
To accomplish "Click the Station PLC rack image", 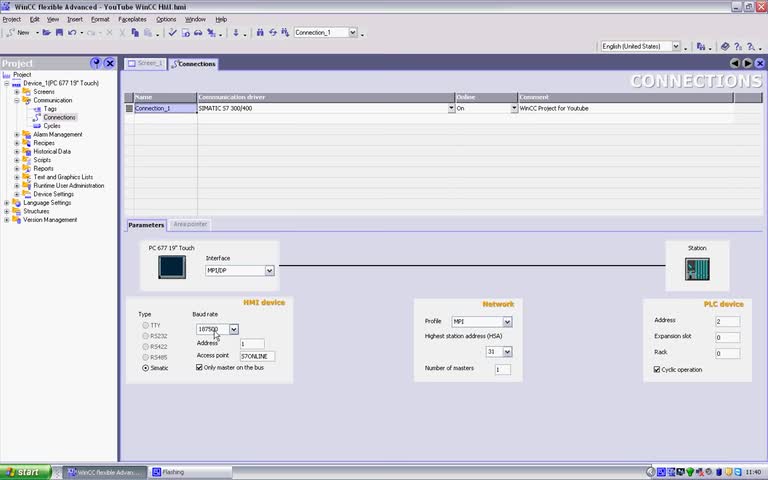I will click(697, 269).
